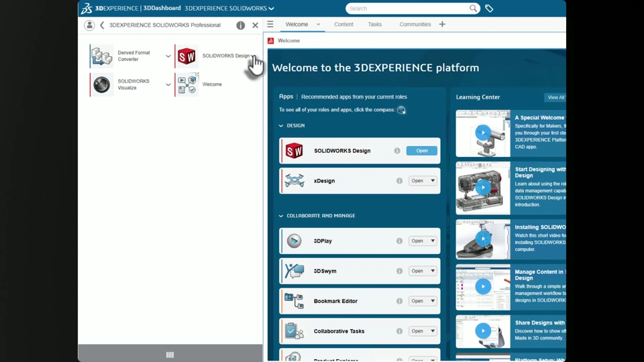644x362 pixels.
Task: Click the SOLIDWORKS Design app icon in Apps list
Action: point(294,151)
